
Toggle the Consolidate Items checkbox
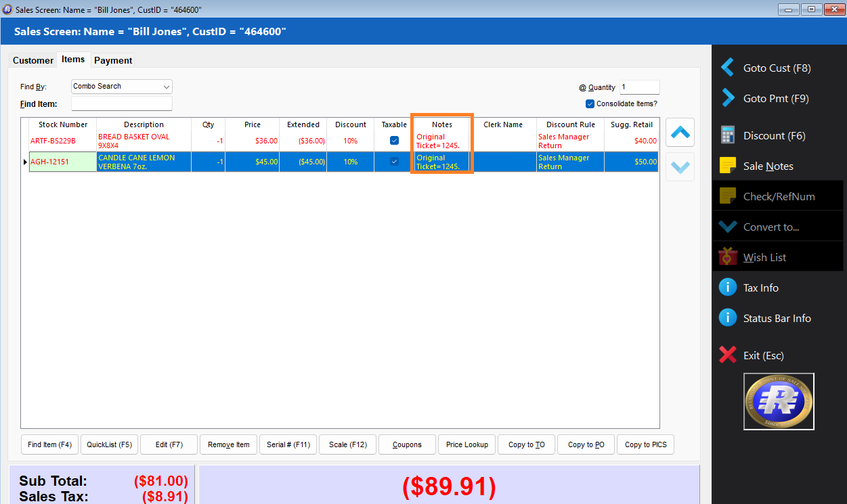[x=590, y=104]
